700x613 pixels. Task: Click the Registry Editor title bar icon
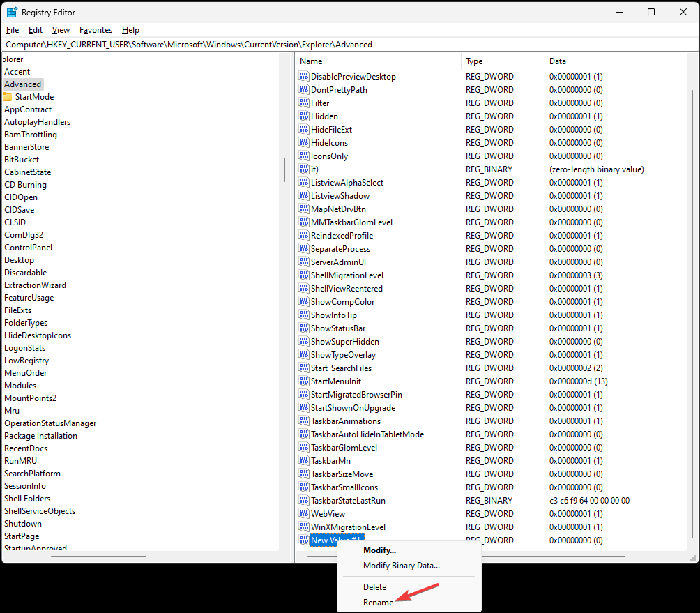[12, 12]
